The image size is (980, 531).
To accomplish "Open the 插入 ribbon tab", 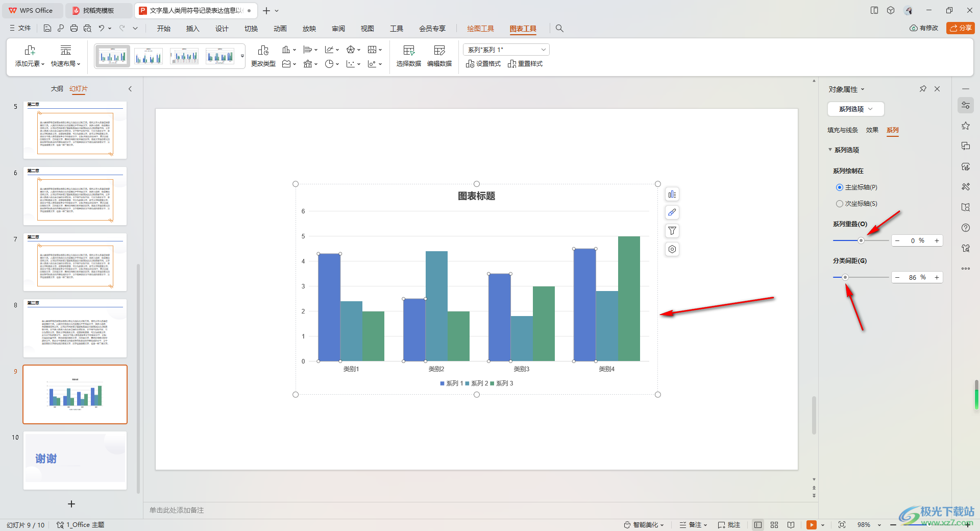I will pyautogui.click(x=192, y=29).
